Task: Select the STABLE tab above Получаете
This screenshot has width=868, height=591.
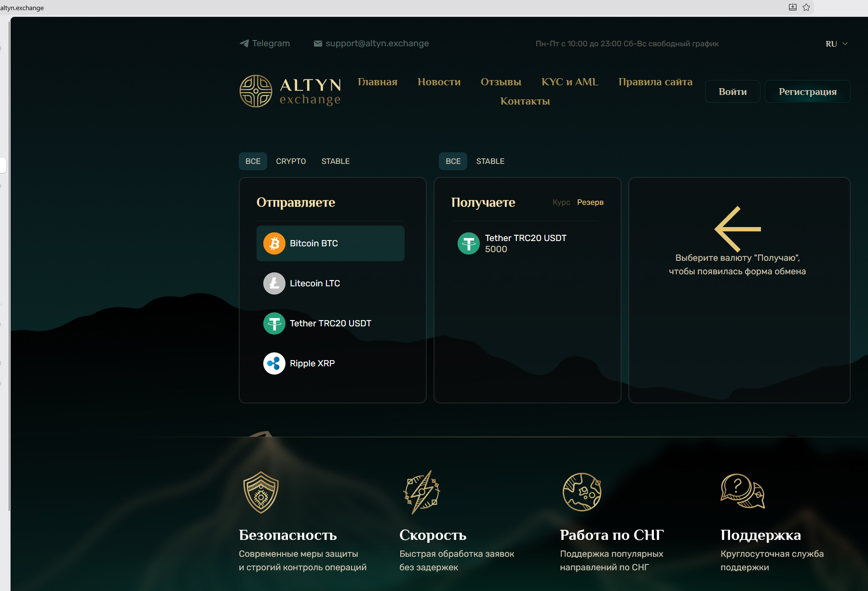Action: coord(490,161)
